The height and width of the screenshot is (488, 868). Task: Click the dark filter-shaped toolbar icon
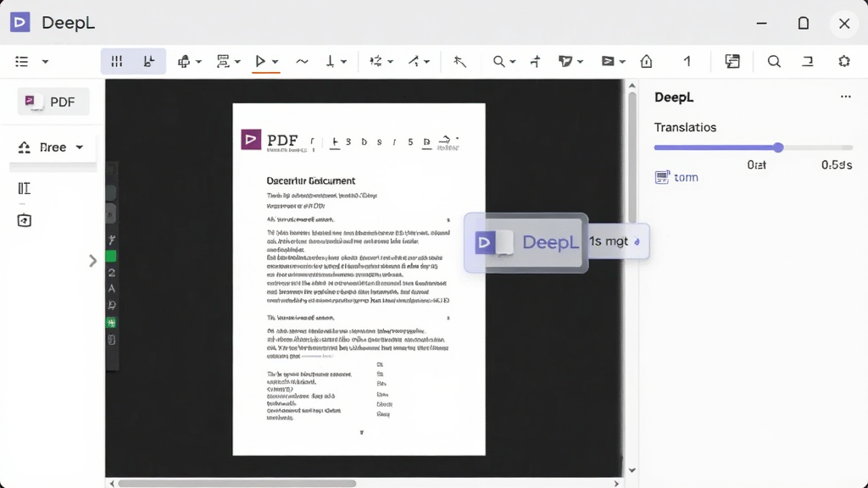565,61
